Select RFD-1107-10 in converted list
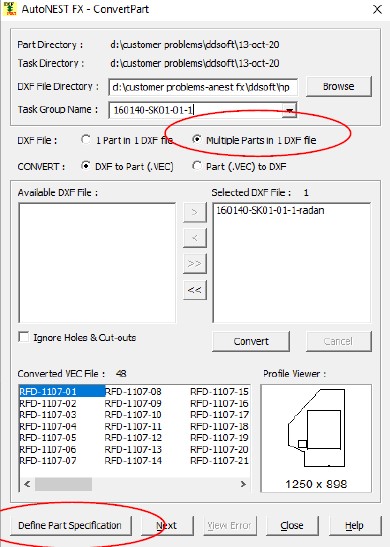This screenshot has width=390, height=547. (133, 415)
